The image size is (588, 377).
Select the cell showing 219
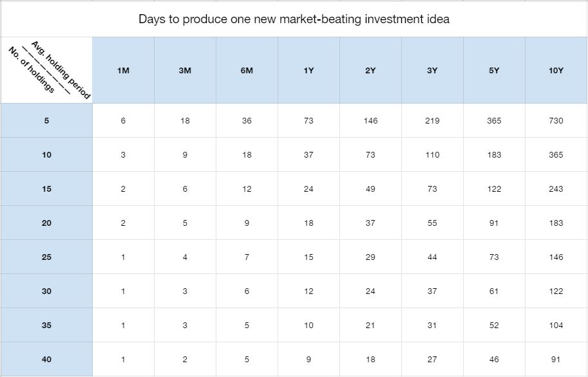pyautogui.click(x=432, y=121)
